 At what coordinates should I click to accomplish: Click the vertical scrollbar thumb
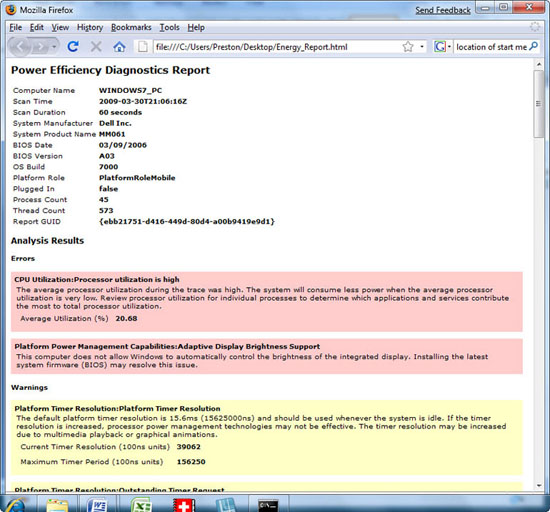click(538, 104)
